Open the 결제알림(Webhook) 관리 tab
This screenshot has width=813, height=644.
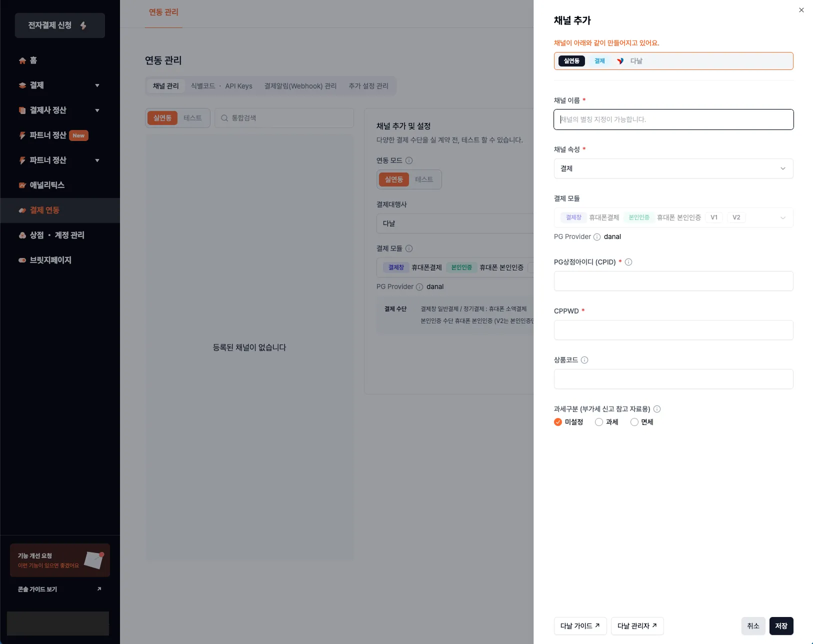point(300,86)
